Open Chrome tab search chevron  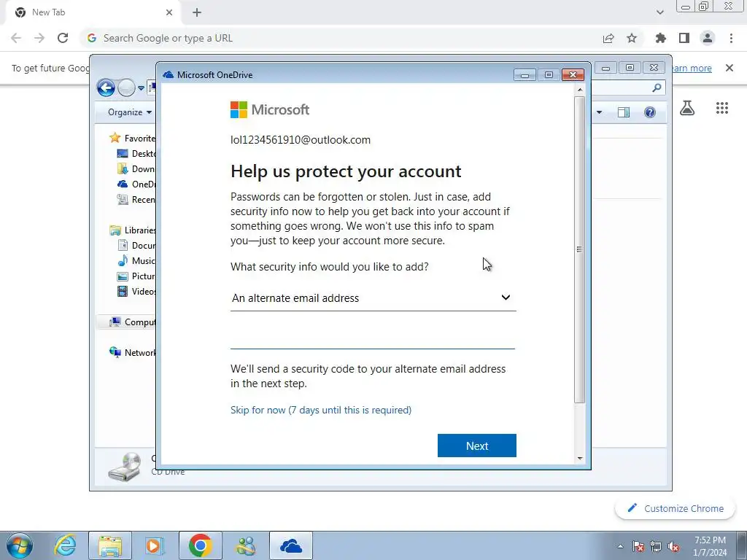pos(659,12)
